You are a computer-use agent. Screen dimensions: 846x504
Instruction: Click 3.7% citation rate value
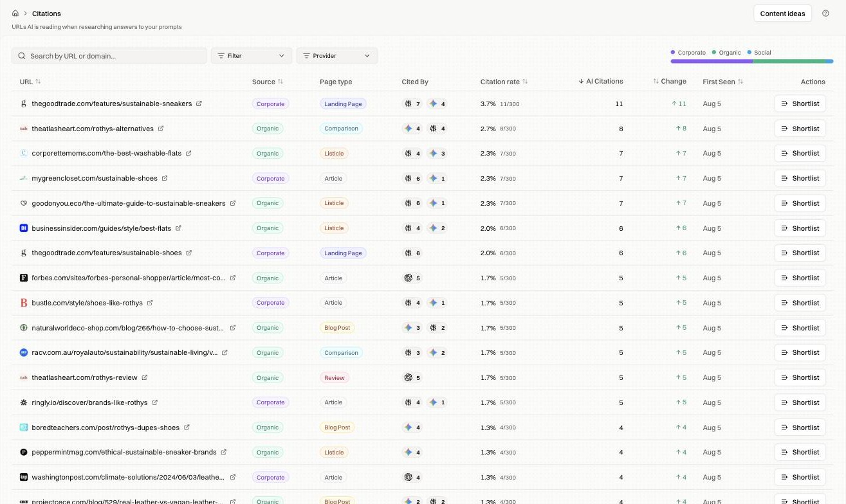(x=488, y=104)
